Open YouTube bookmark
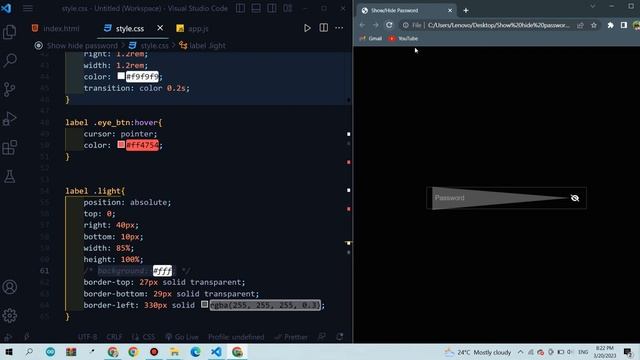 click(403, 38)
